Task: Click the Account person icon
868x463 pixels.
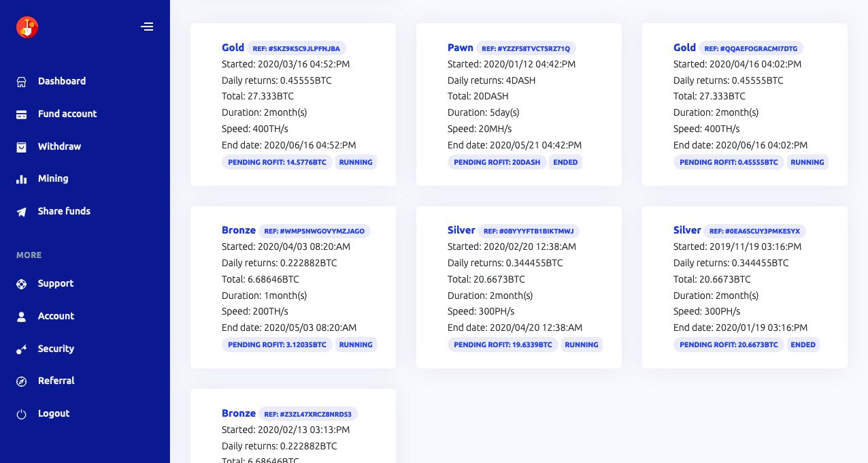Action: coord(22,317)
